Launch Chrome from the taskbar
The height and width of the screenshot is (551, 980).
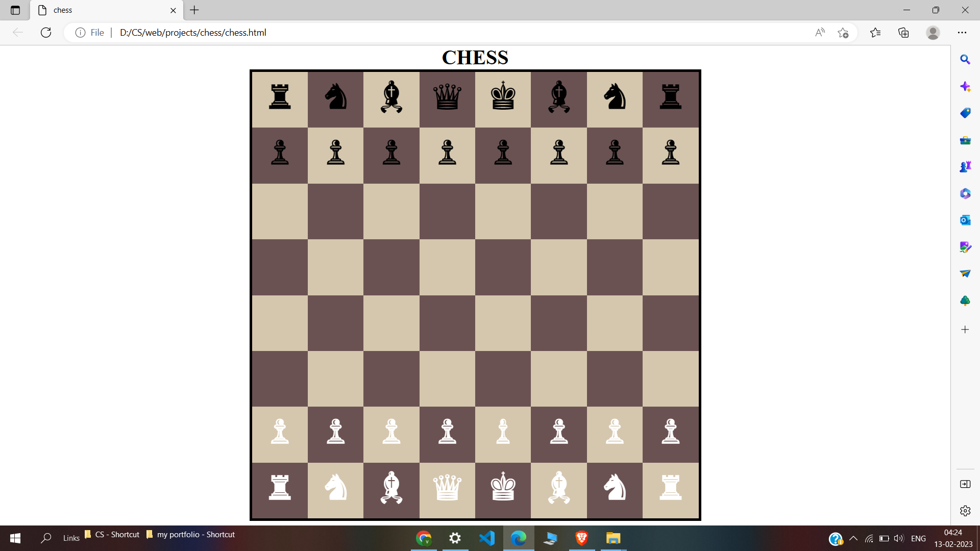point(424,538)
